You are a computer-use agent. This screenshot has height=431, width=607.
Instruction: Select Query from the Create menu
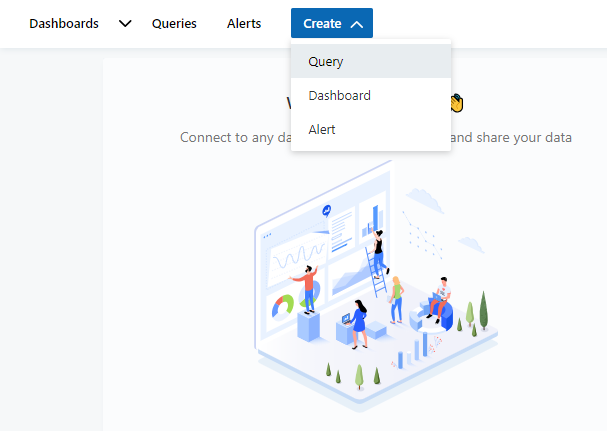coord(371,61)
